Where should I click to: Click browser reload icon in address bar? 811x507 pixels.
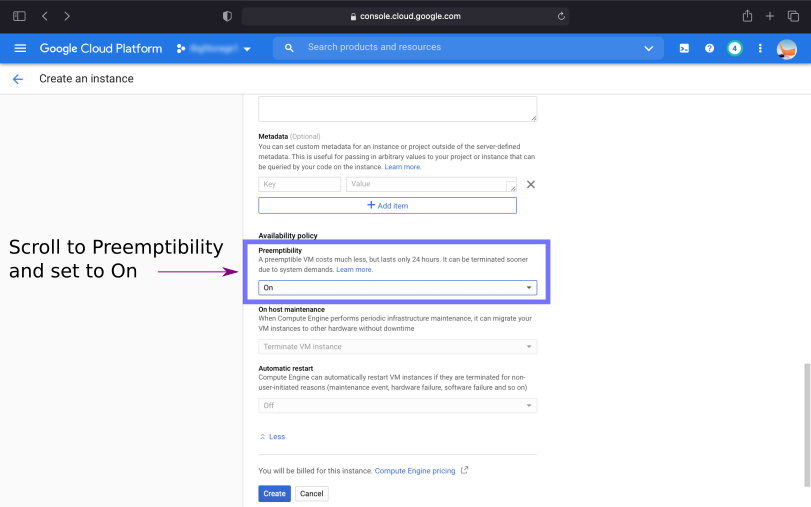(x=561, y=16)
